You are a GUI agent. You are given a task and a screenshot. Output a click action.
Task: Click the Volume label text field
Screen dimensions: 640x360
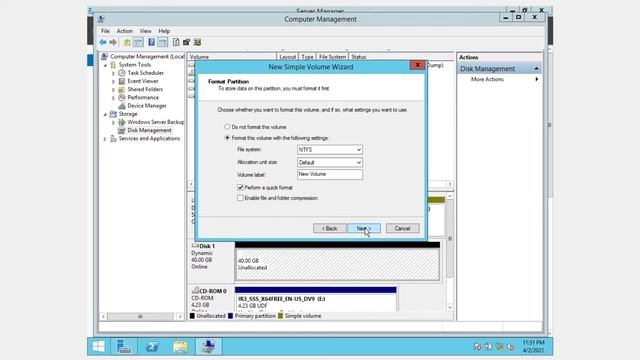pyautogui.click(x=330, y=174)
